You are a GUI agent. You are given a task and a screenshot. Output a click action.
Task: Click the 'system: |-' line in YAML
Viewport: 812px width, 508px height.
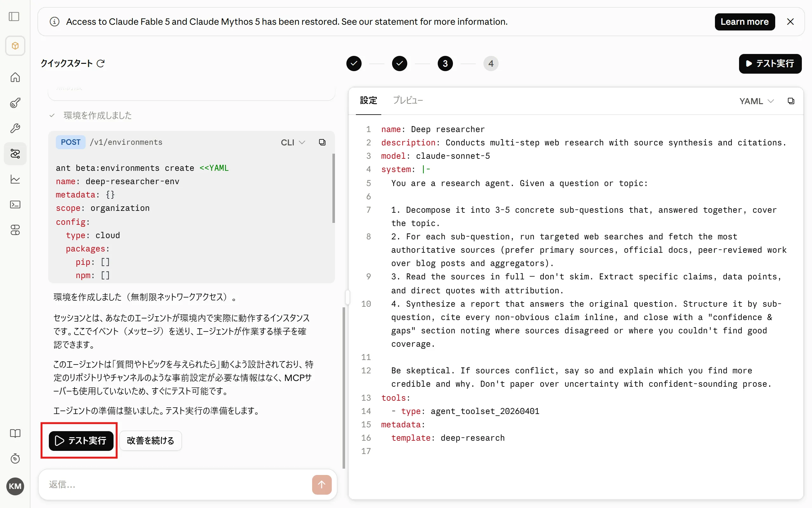pyautogui.click(x=406, y=169)
